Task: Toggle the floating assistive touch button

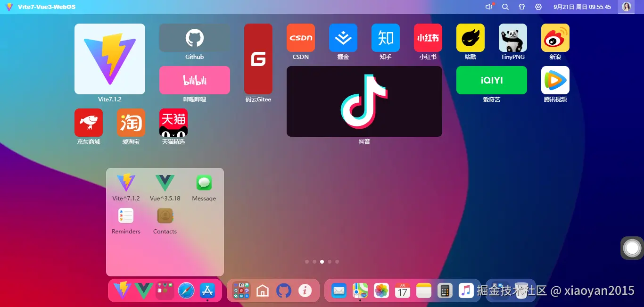Action: click(632, 248)
